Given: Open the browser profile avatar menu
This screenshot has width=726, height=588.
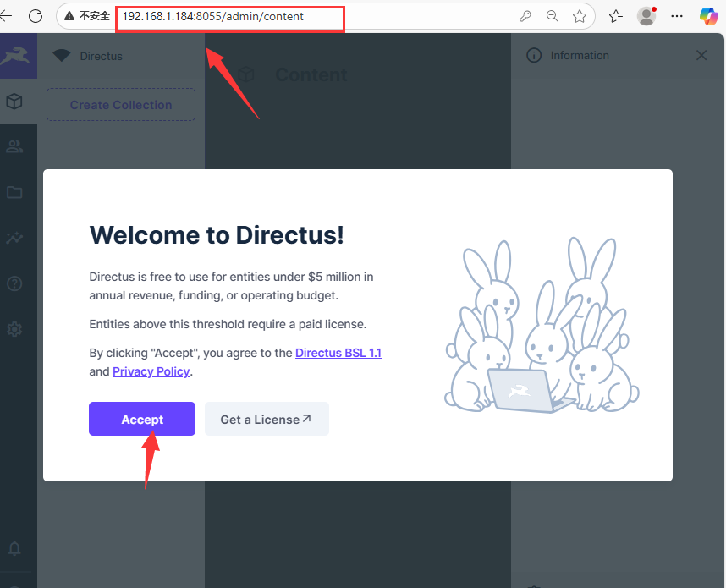Looking at the screenshot, I should 646,15.
